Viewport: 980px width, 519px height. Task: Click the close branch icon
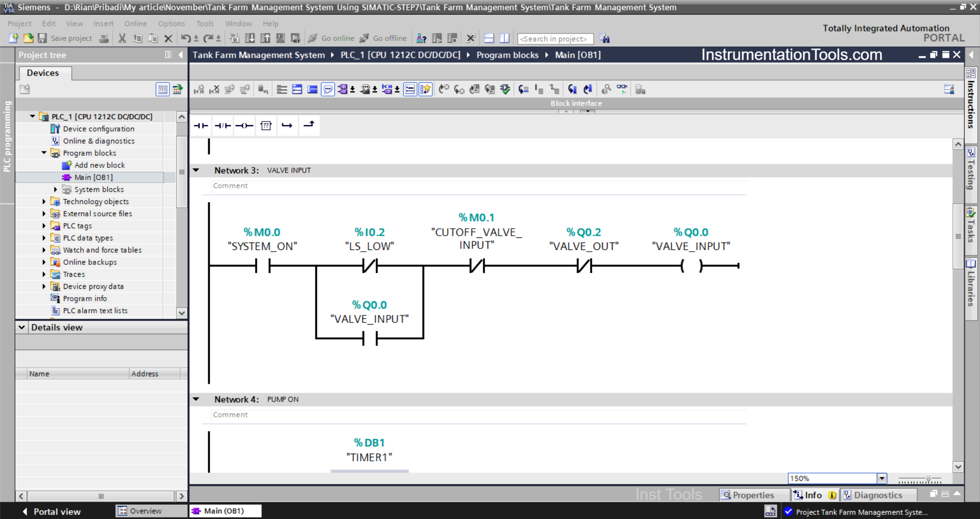[x=309, y=126]
